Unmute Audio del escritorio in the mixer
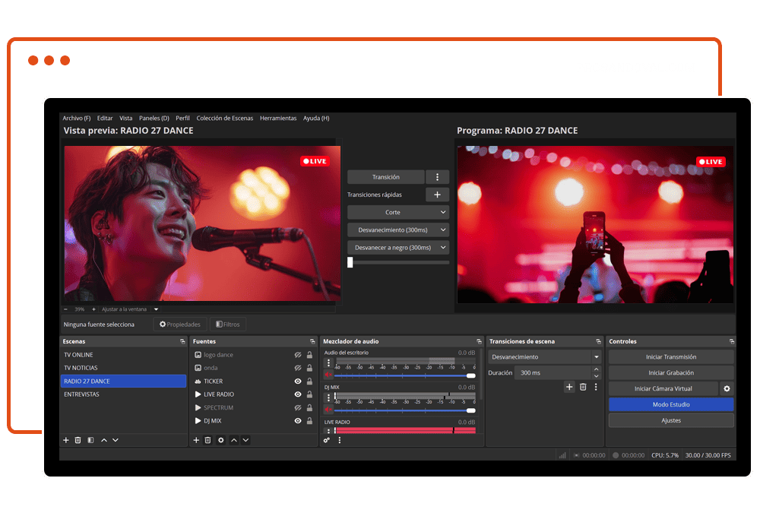 click(x=329, y=373)
